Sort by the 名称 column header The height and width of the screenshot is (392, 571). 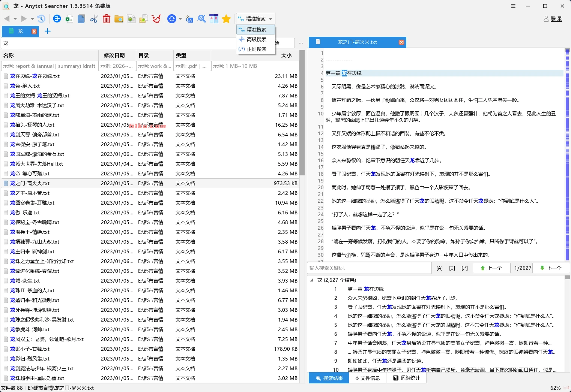[50, 55]
